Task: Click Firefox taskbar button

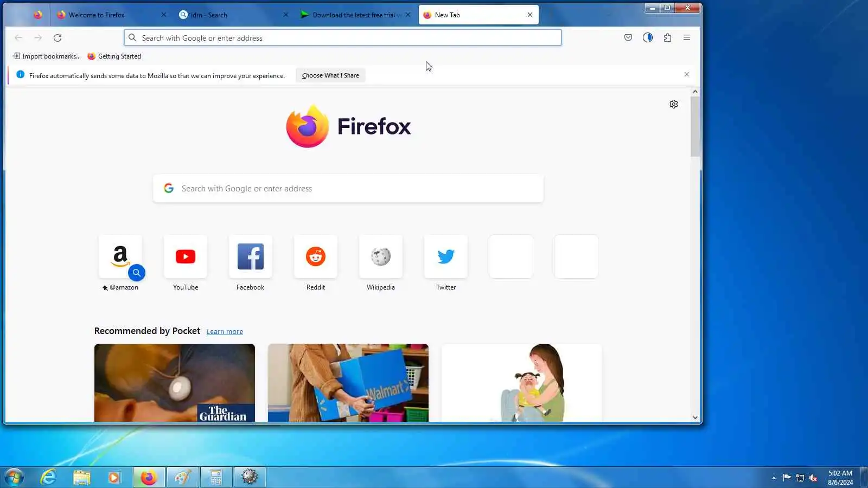Action: pos(149,478)
